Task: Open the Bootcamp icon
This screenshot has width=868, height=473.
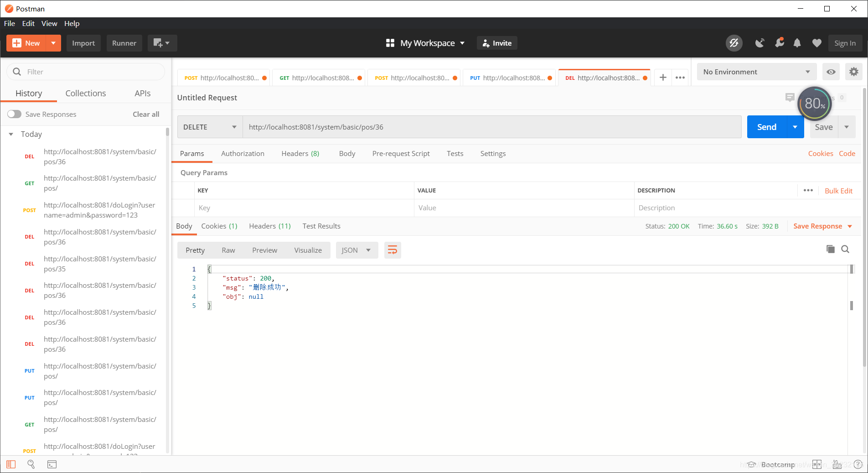Action: pyautogui.click(x=752, y=464)
